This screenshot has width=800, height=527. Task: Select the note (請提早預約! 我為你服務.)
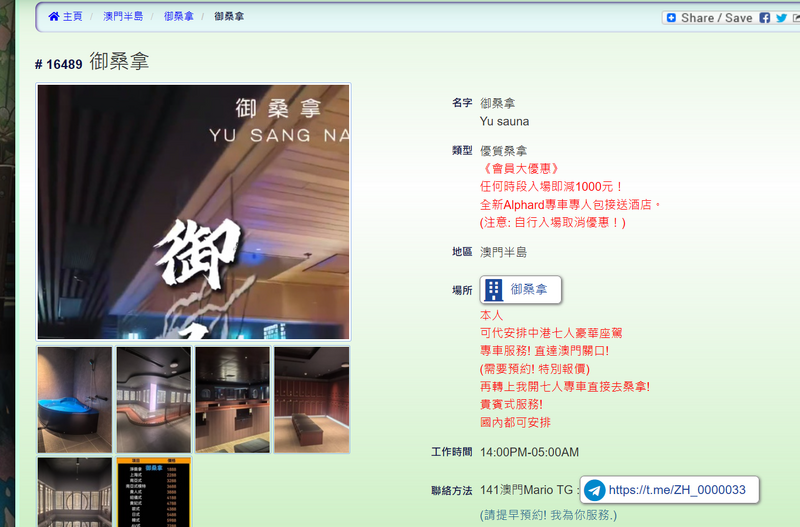click(548, 515)
